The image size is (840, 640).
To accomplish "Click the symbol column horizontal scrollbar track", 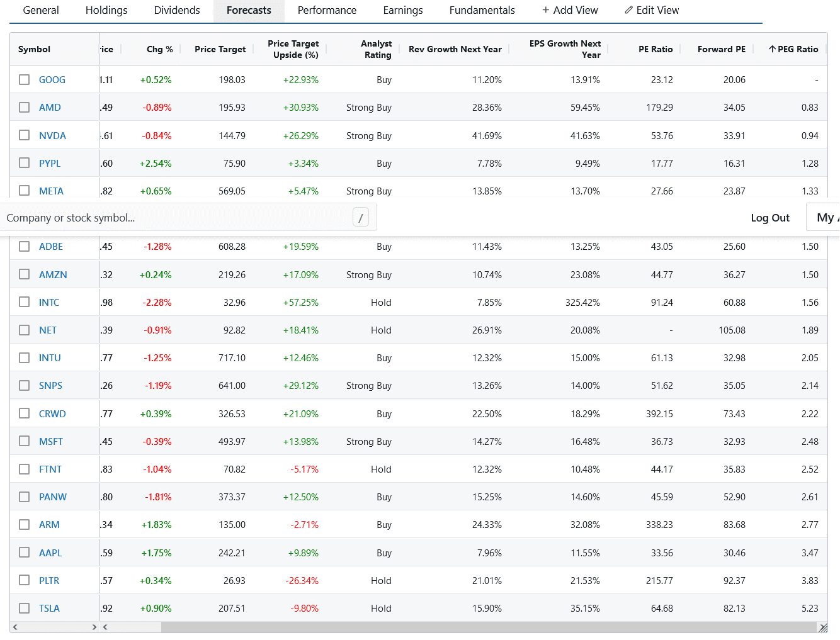I will (55, 627).
